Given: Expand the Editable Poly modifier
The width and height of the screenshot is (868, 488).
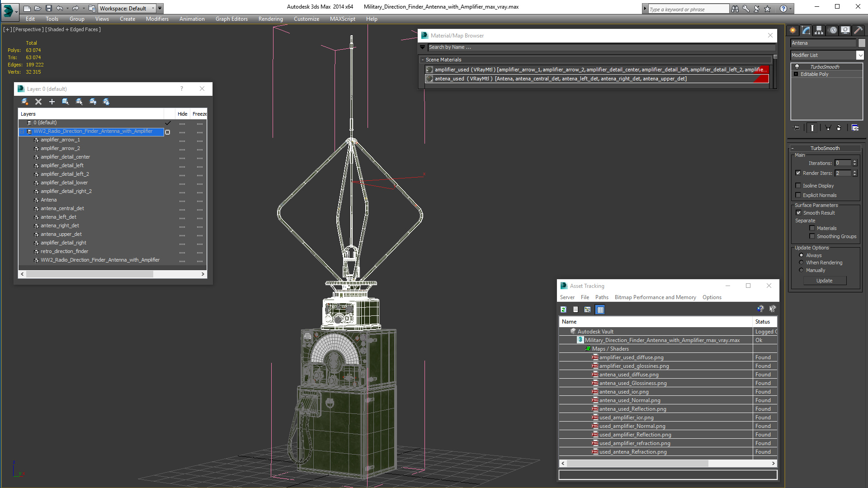Looking at the screenshot, I should [796, 74].
